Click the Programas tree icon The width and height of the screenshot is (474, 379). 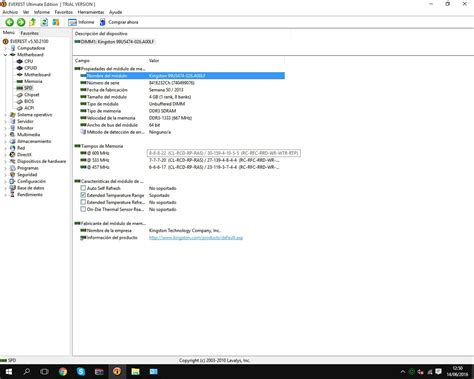(x=13, y=168)
